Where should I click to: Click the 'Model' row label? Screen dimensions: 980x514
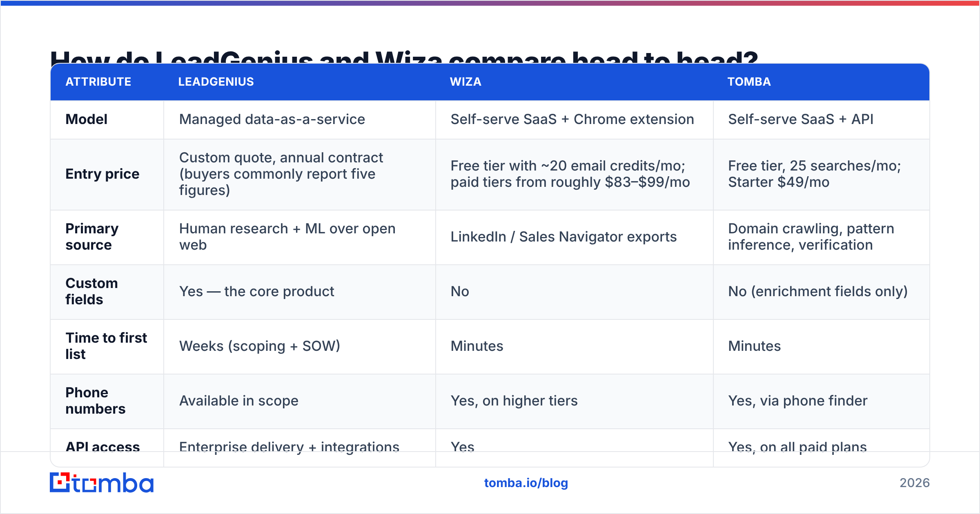87,119
